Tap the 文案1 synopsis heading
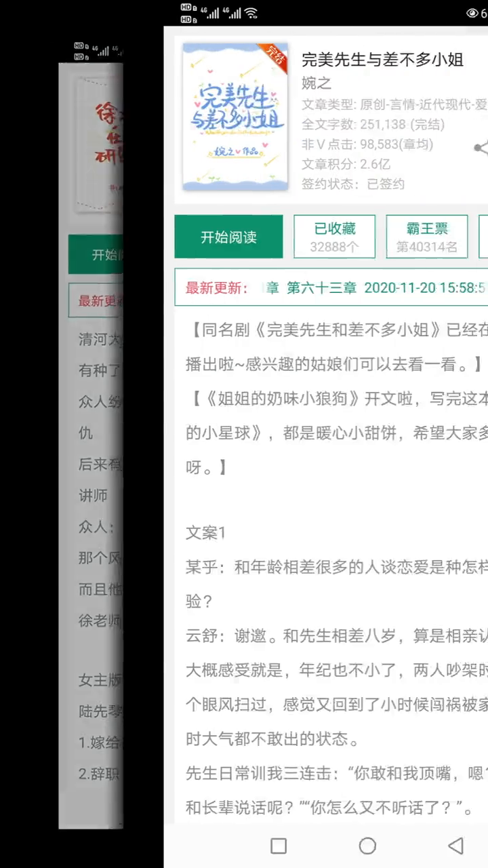The width and height of the screenshot is (488, 868). pyautogui.click(x=205, y=533)
